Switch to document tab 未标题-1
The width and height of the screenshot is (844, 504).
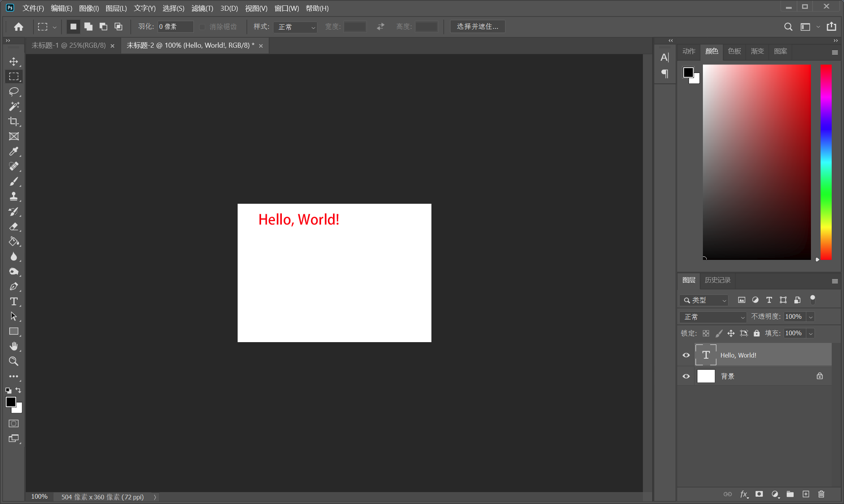coord(68,46)
